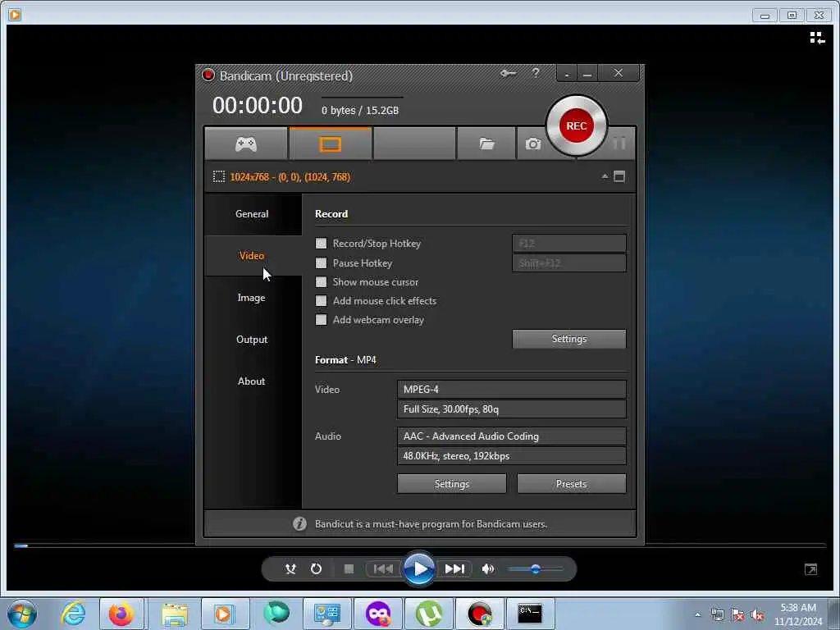Click the full screen view icon in player

(811, 569)
